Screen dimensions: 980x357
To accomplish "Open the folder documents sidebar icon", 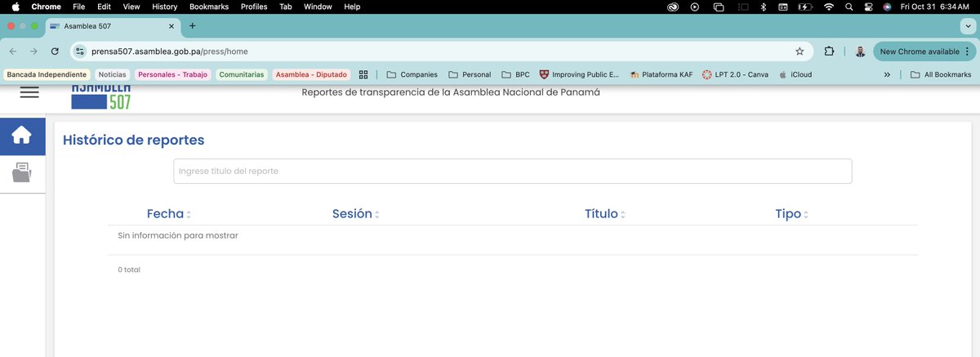I will (x=22, y=172).
